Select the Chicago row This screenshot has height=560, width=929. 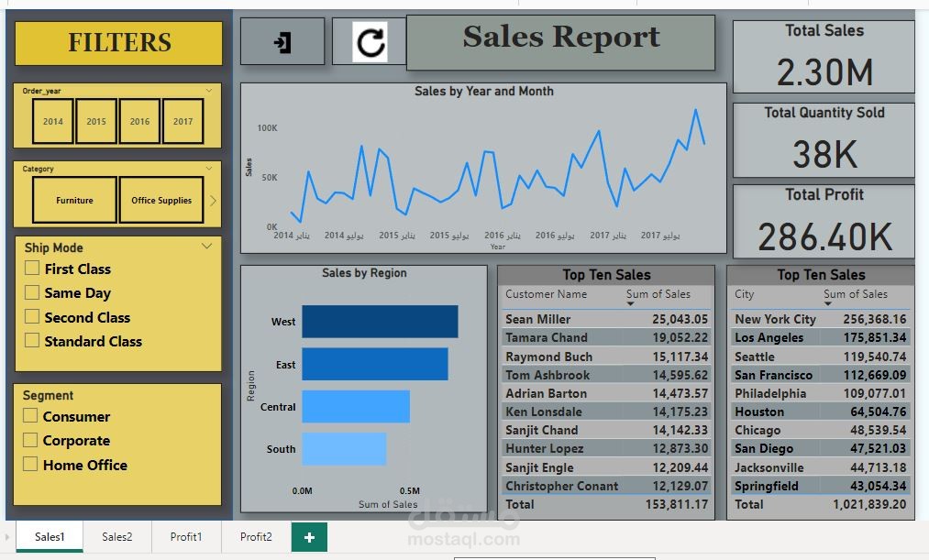[820, 430]
